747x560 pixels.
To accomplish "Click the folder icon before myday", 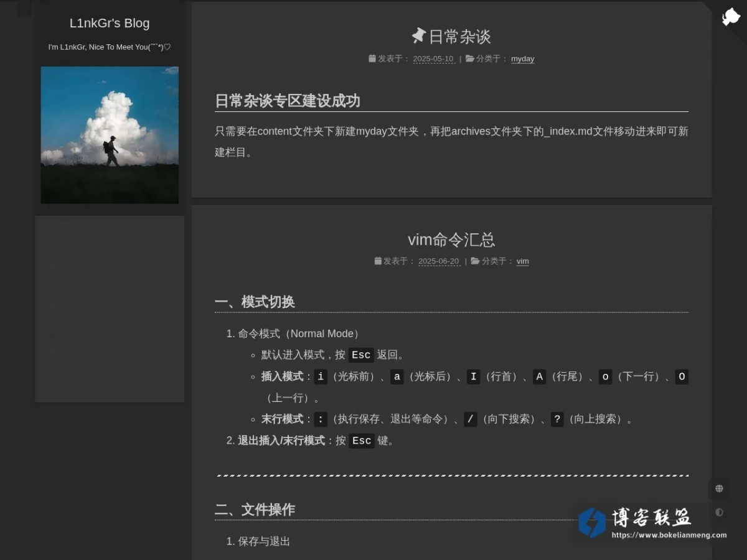I will [470, 58].
